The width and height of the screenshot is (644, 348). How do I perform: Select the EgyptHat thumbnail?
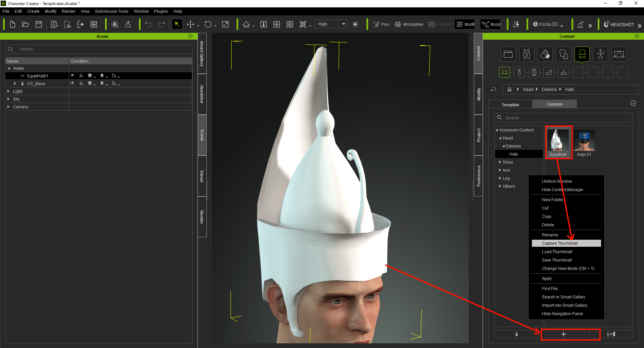point(558,142)
